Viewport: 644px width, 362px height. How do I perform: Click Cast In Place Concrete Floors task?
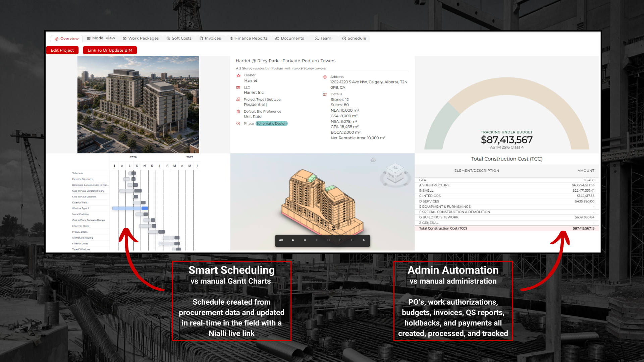(x=88, y=191)
